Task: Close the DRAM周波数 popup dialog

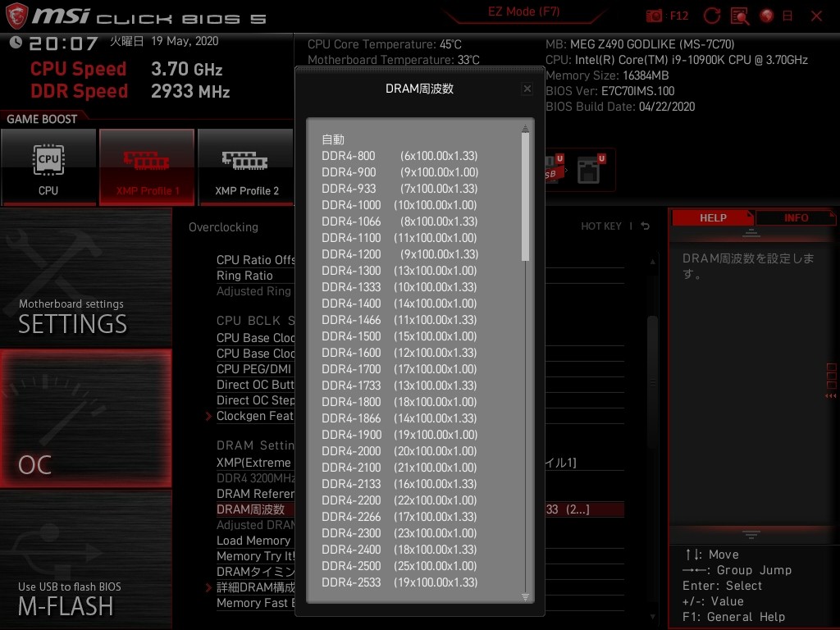Action: [527, 89]
